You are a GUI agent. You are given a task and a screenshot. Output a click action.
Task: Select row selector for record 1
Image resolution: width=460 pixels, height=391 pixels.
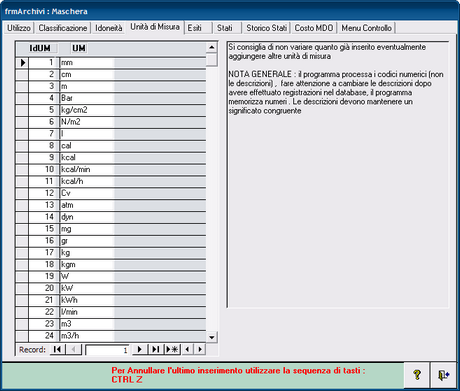tap(22, 63)
